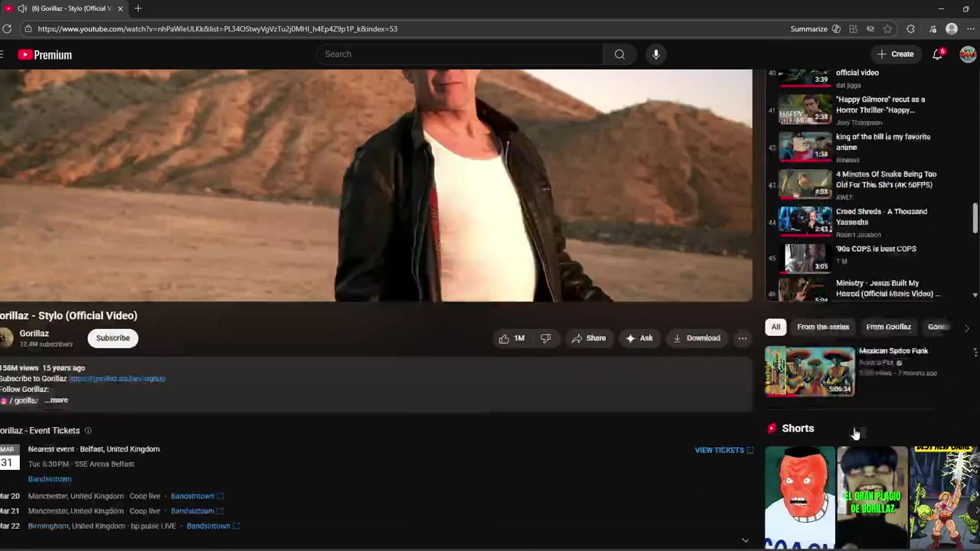Screen dimensions: 980x551
Task: Click the search magnifier button
Action: pyautogui.click(x=619, y=54)
